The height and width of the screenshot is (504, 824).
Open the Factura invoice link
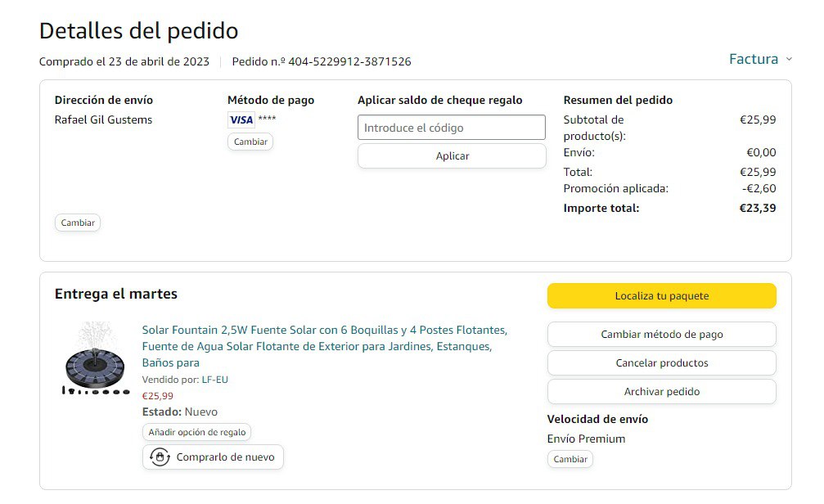[x=753, y=59]
